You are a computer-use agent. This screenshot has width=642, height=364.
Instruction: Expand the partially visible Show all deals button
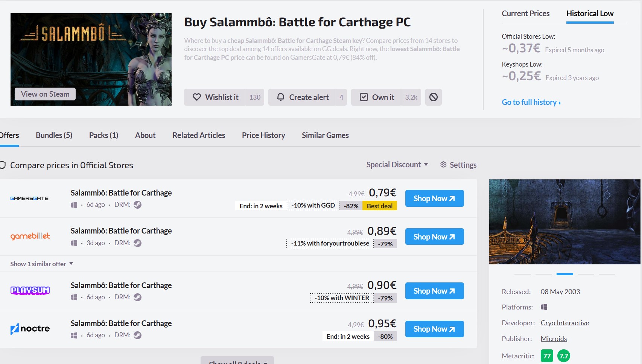click(x=237, y=361)
